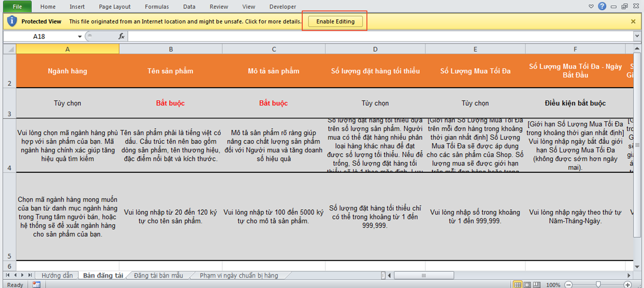Viewport: 644px width, 288px height.
Task: Click the zoom in plus button
Action: click(x=627, y=284)
